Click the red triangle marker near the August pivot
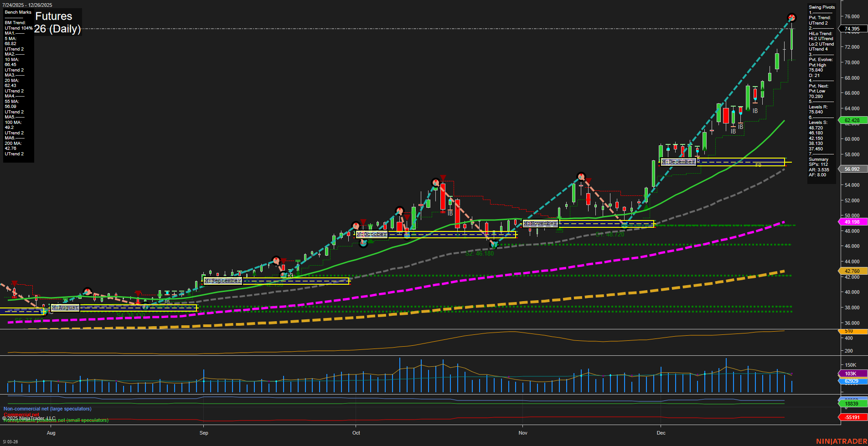868x446 pixels. tap(14, 283)
